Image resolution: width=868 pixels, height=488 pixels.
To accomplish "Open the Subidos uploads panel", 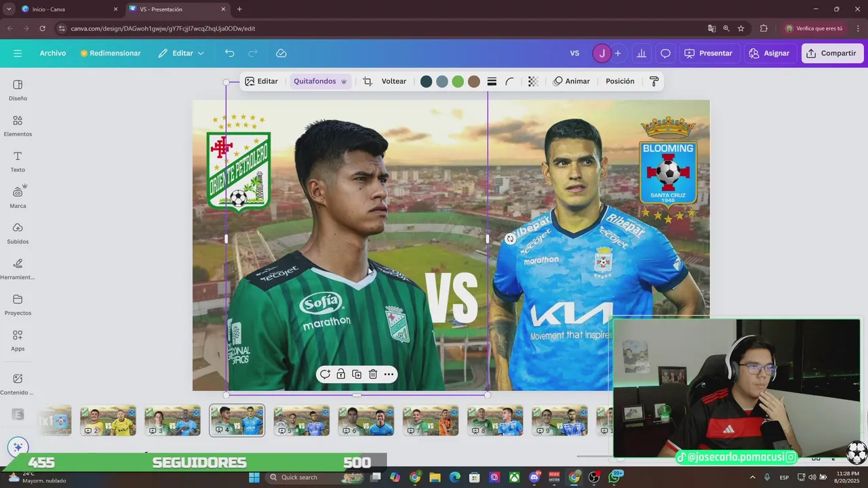I will [x=18, y=233].
